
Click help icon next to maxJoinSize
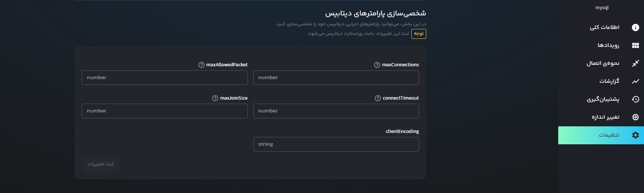(215, 98)
